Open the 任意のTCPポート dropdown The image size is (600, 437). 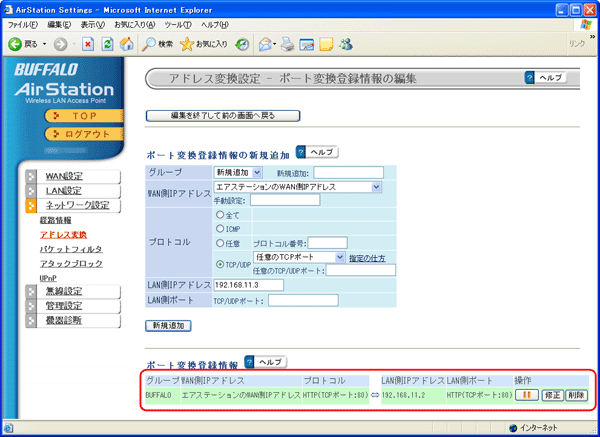click(300, 257)
